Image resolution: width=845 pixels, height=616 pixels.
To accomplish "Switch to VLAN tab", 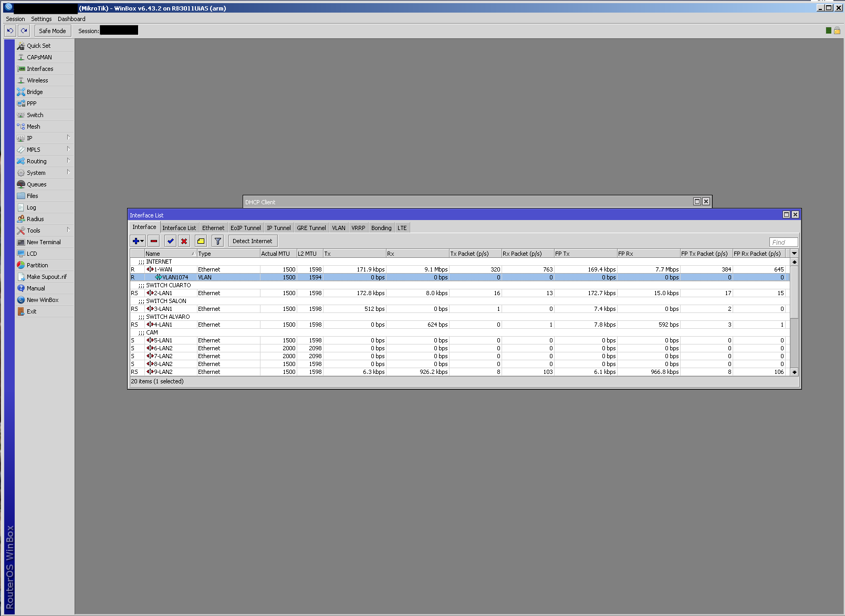I will click(x=339, y=228).
